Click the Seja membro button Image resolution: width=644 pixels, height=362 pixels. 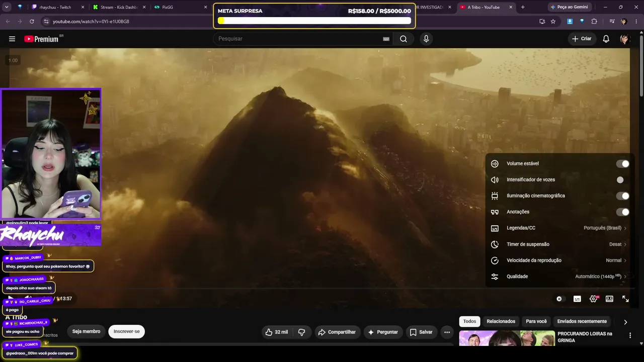(x=86, y=332)
